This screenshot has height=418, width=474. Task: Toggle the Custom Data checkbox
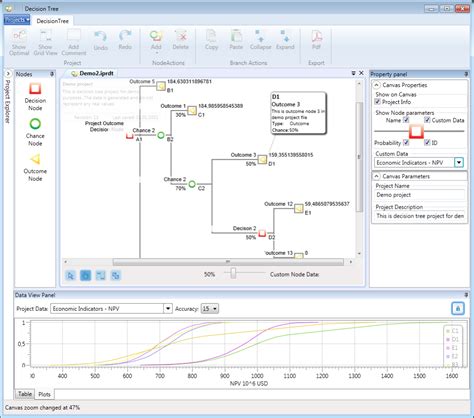pyautogui.click(x=427, y=120)
